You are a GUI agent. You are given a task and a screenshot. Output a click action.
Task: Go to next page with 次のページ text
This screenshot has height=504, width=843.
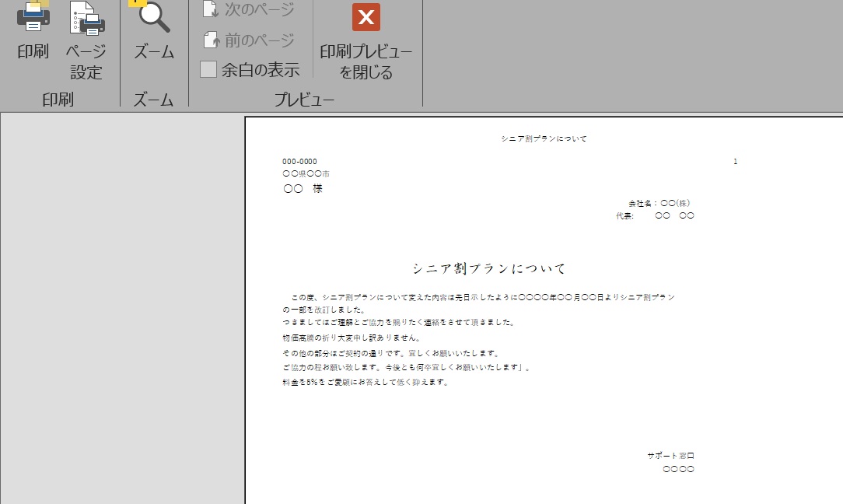259,9
